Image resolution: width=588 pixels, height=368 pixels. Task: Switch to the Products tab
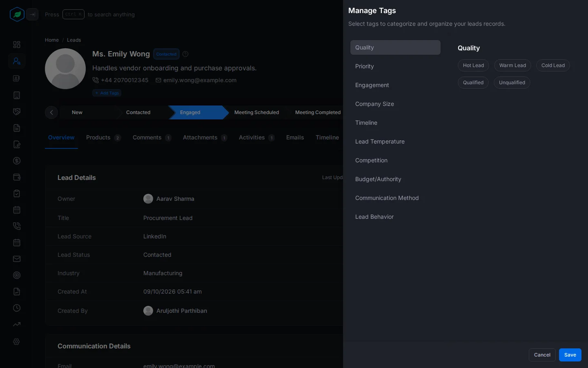(103, 137)
